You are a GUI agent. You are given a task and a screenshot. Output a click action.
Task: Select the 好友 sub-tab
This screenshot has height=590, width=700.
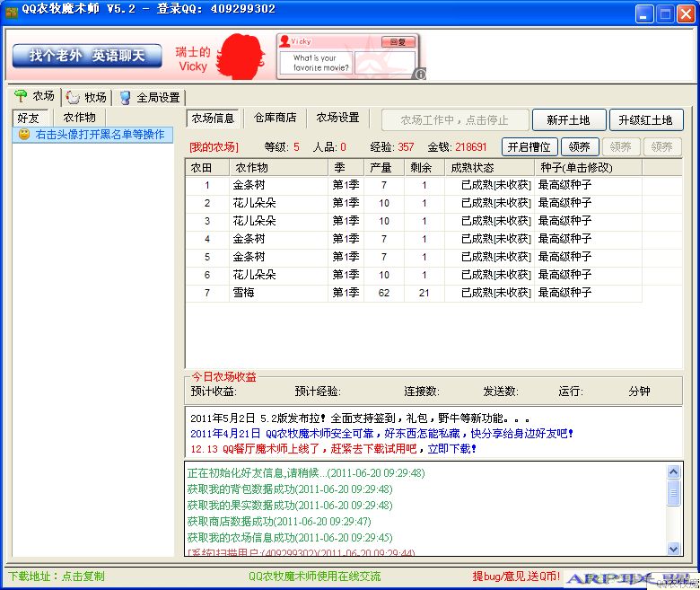tap(29, 118)
